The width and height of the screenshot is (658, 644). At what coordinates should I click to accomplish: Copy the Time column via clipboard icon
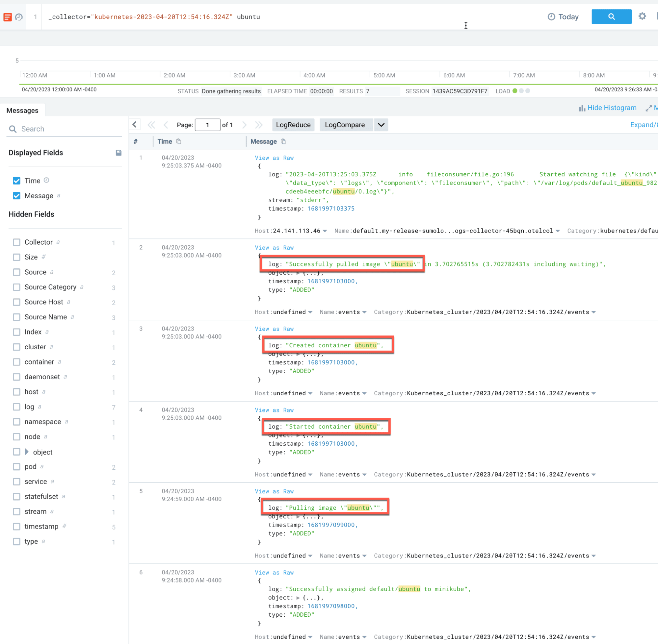click(x=179, y=141)
